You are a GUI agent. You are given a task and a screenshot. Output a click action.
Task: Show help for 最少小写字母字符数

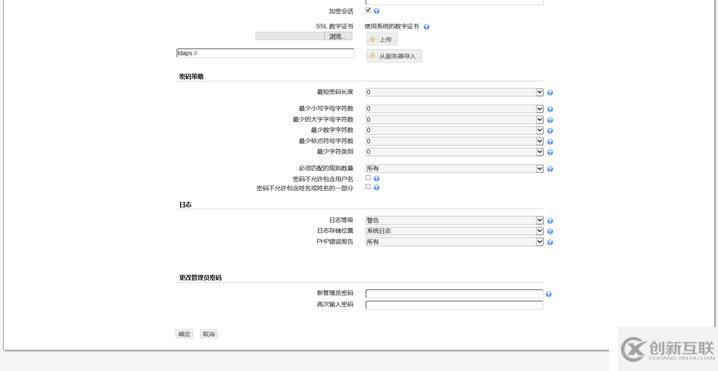point(550,109)
